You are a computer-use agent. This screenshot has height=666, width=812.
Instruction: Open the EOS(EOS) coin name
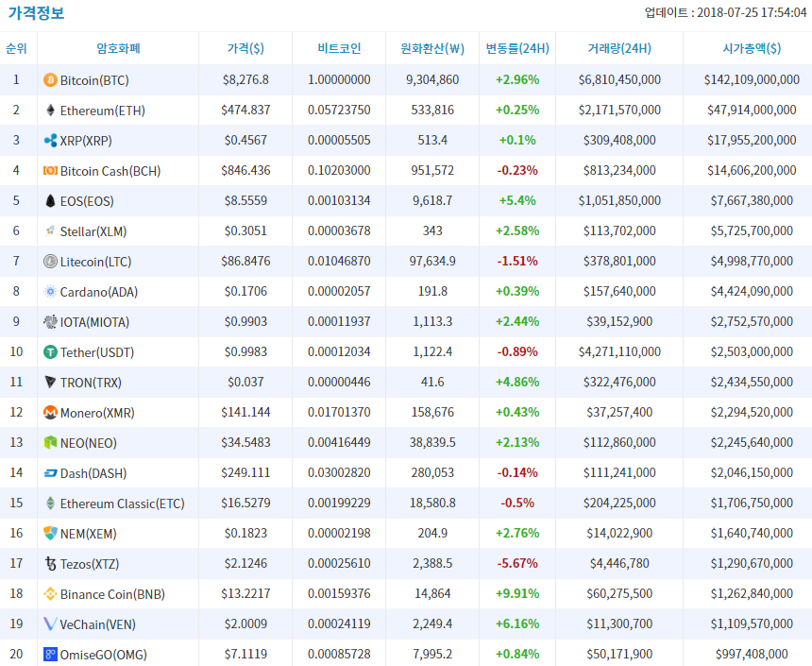(x=87, y=201)
